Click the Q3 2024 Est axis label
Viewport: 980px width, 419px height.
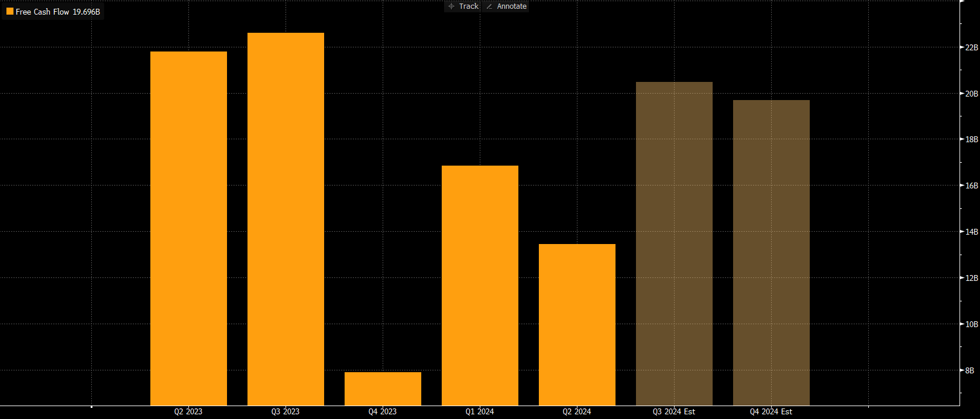[674, 412]
